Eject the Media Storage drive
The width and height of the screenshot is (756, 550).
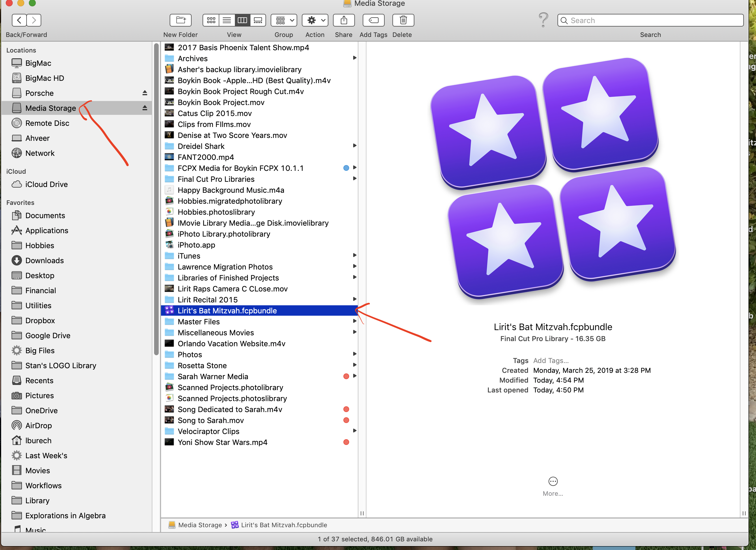(145, 108)
